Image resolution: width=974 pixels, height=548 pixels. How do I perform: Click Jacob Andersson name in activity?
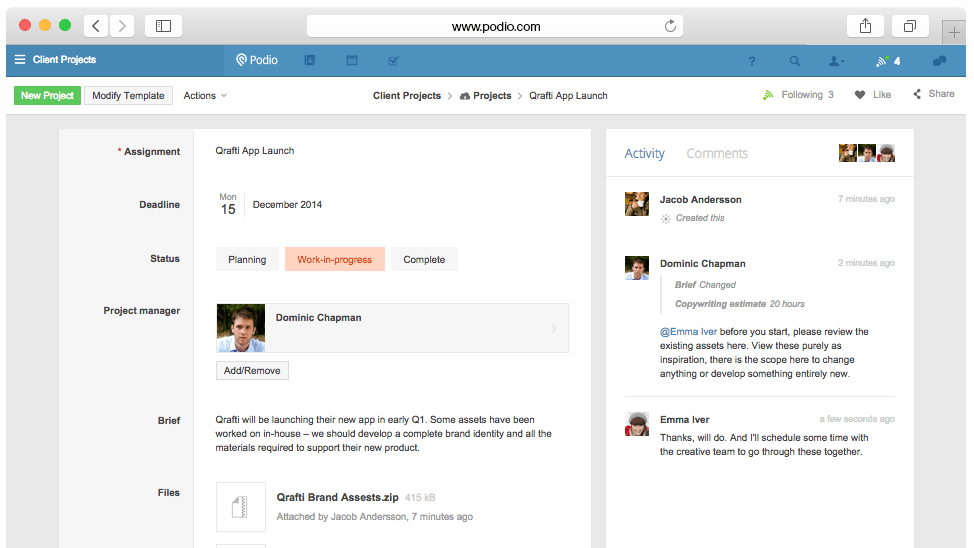coord(701,199)
